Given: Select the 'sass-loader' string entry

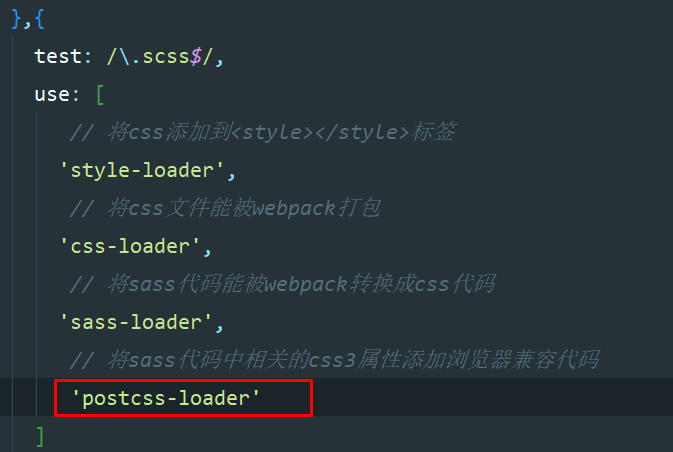Looking at the screenshot, I should [136, 322].
